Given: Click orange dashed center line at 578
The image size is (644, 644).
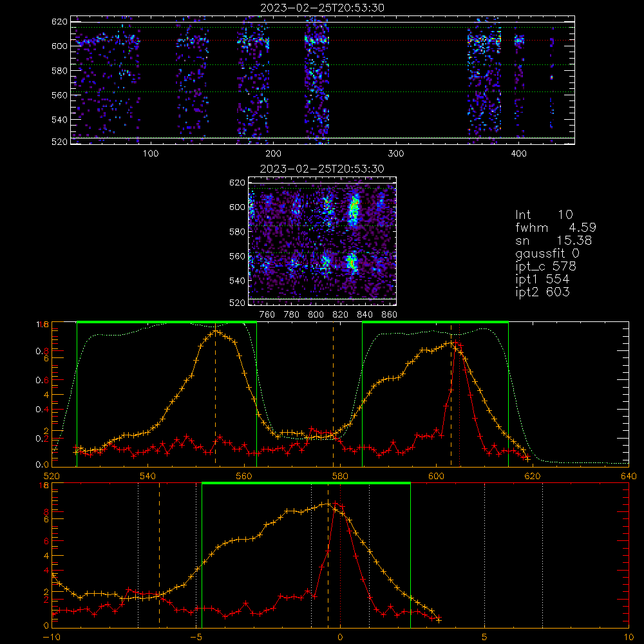Looking at the screenshot, I should tap(333, 395).
